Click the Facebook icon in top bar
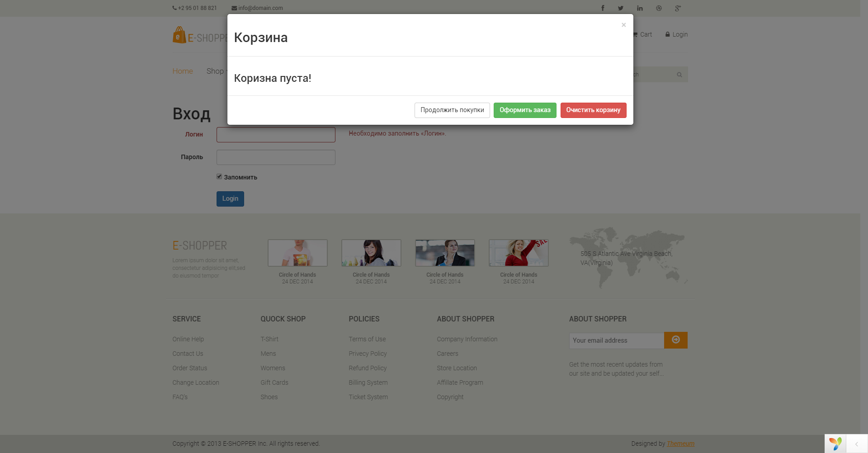Viewport: 868px width, 453px height. tap(603, 8)
